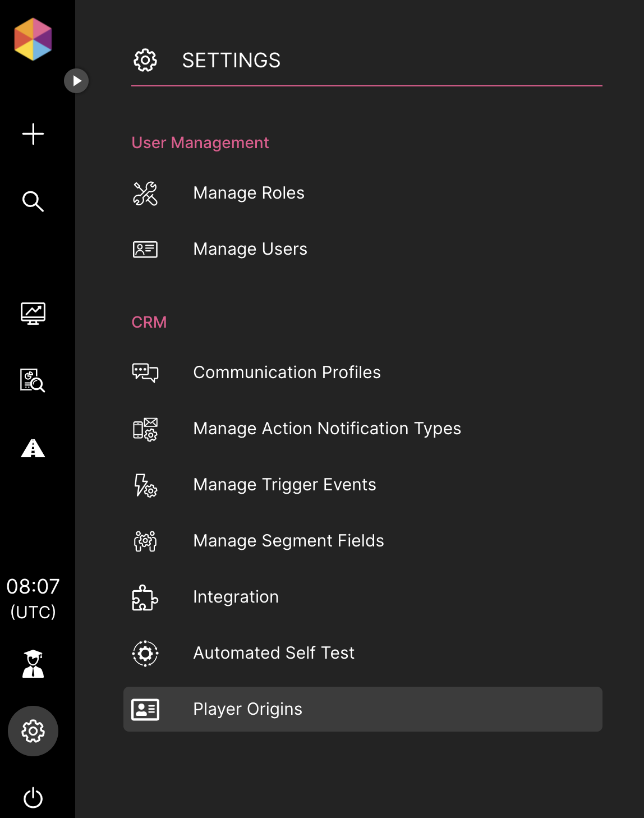Click the UTC clock display
The width and height of the screenshot is (644, 818).
[33, 599]
